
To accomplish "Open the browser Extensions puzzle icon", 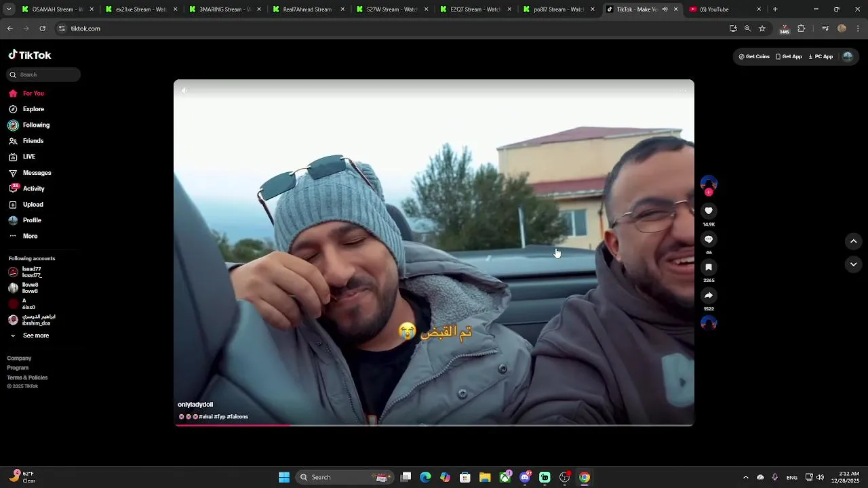I will click(x=802, y=28).
